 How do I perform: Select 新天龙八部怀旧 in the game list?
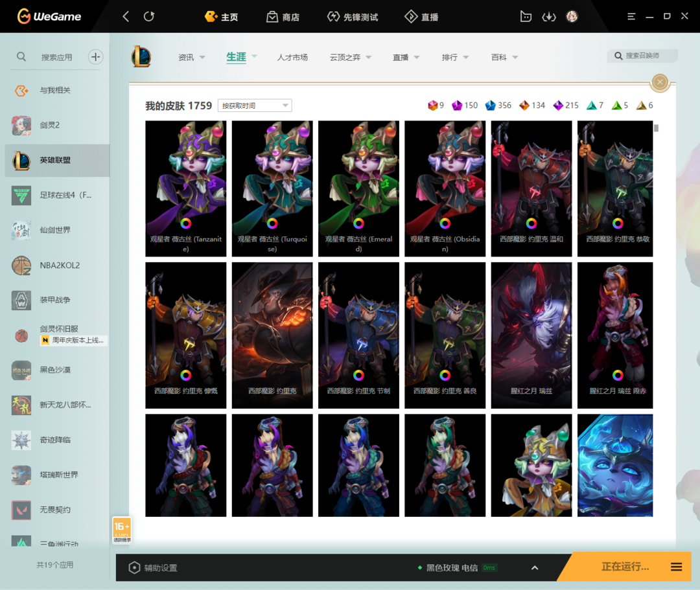57,405
